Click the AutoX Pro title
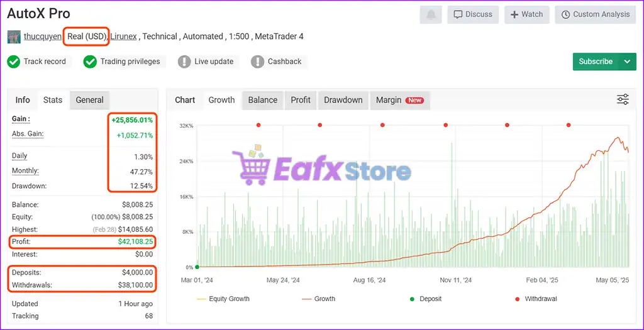Screen dimensions: 644x330 38,14
